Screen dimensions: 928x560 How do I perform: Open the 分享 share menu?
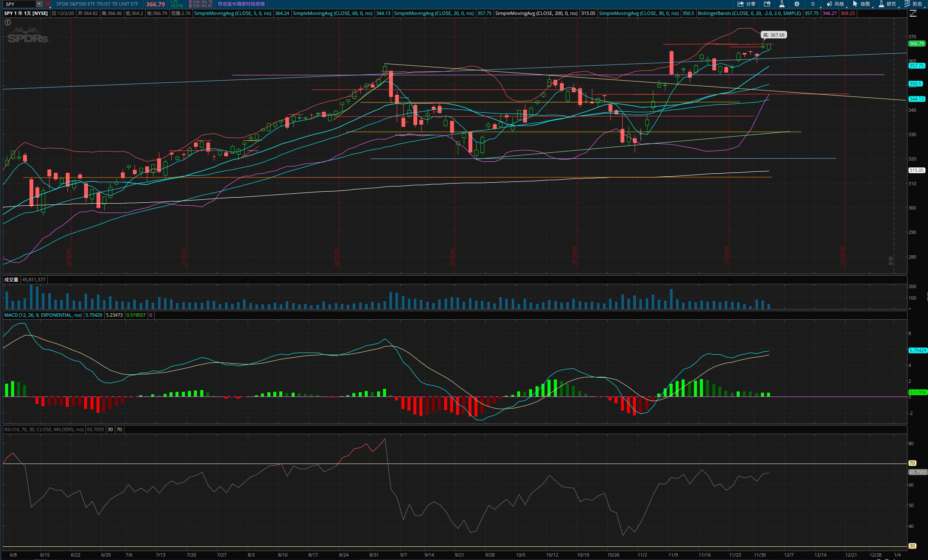coord(746,4)
